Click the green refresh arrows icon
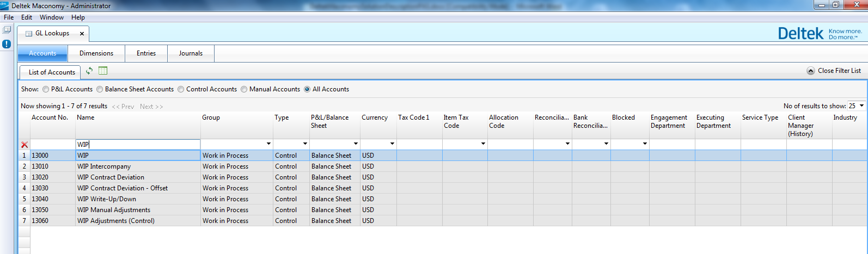Screen dimensions: 868x254 (x=89, y=71)
